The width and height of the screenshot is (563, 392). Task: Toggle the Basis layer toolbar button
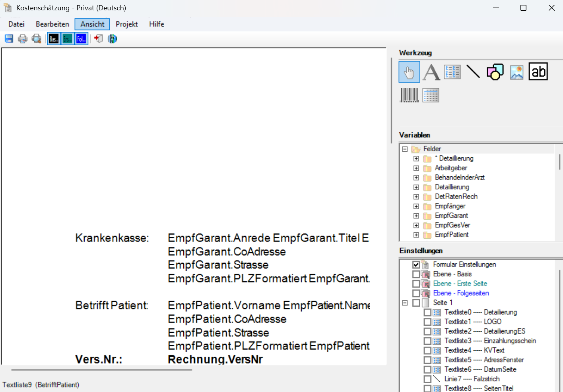coord(54,39)
